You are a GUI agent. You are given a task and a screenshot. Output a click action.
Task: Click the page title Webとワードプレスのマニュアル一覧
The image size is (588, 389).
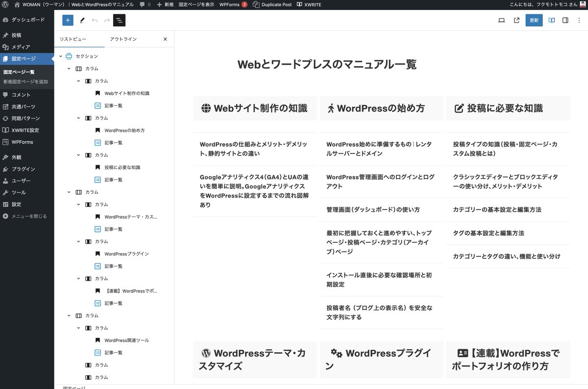[327, 64]
